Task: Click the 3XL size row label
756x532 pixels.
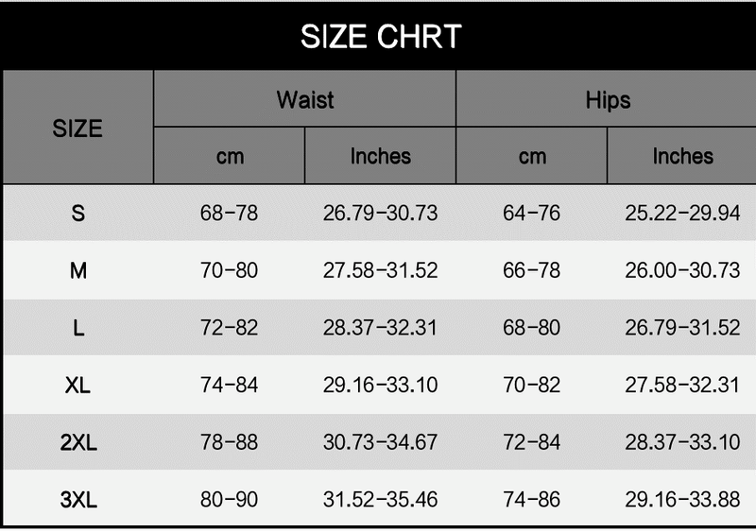Action: pos(77,501)
